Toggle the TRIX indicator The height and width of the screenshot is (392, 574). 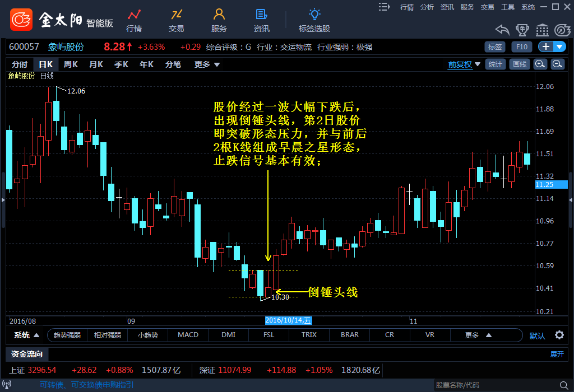point(309,335)
